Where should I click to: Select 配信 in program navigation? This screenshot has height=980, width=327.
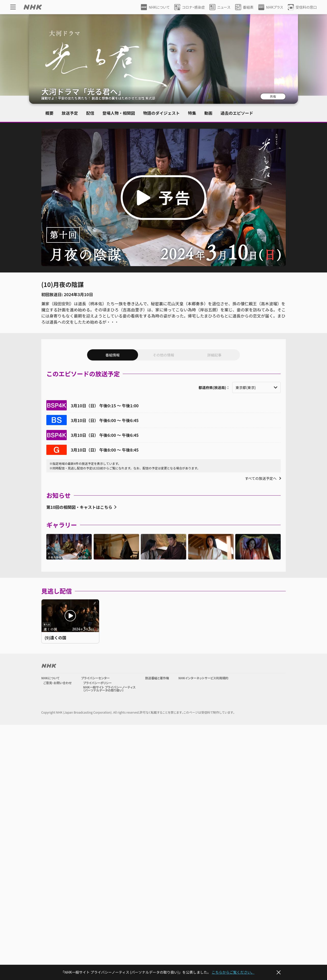click(90, 113)
